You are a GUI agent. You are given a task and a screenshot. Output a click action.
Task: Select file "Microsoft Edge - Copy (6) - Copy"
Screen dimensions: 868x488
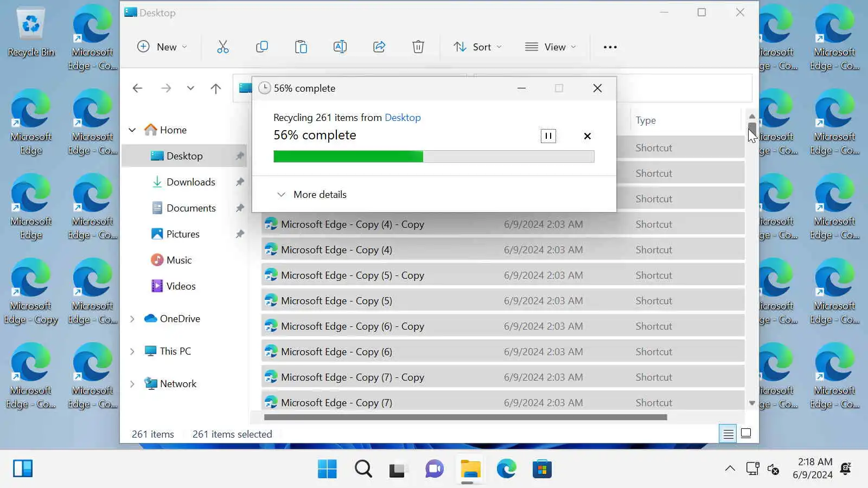[x=503, y=326]
